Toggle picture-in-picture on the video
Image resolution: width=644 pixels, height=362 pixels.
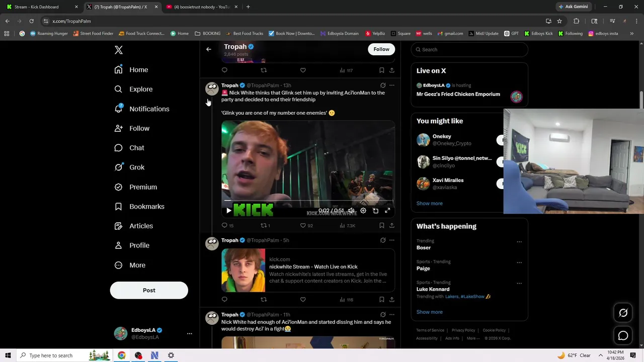pos(375,211)
